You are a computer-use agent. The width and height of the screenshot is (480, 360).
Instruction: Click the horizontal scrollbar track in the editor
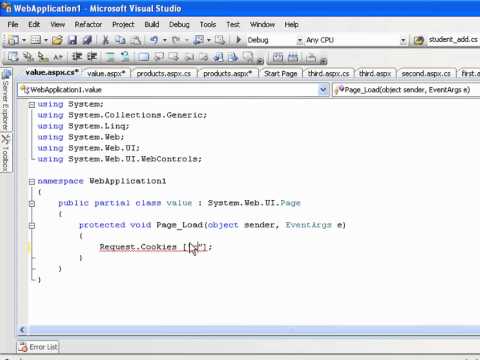[254, 330]
